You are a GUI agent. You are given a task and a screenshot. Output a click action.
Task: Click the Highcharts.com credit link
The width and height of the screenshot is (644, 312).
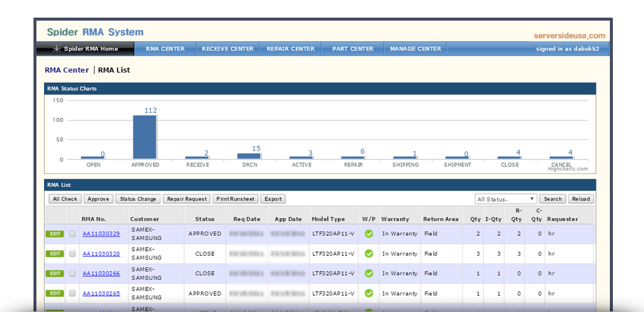tap(568, 169)
